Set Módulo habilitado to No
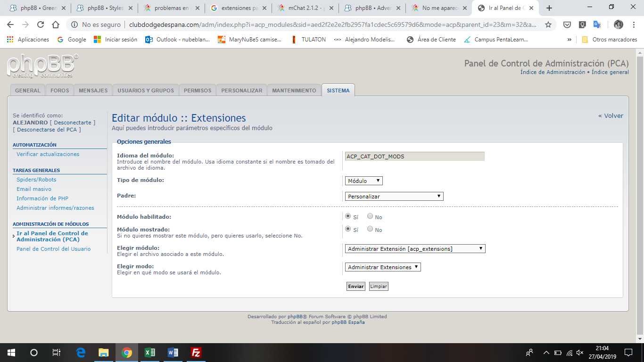The image size is (644, 362). (370, 217)
